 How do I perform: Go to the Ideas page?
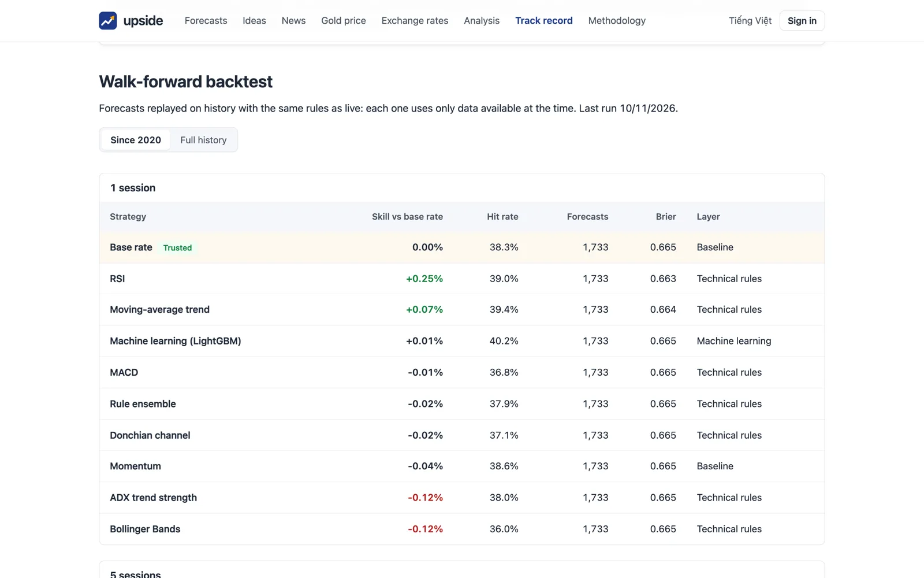[254, 21]
